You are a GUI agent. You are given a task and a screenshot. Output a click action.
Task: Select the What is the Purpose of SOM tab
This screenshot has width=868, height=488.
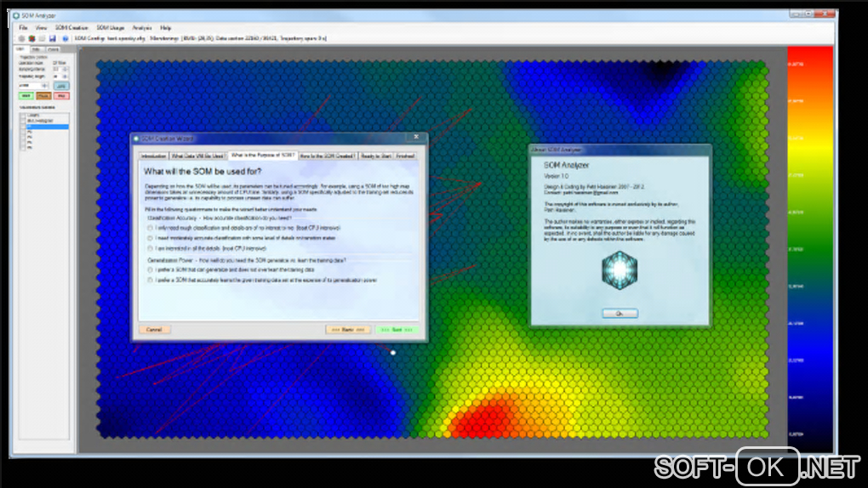click(262, 156)
